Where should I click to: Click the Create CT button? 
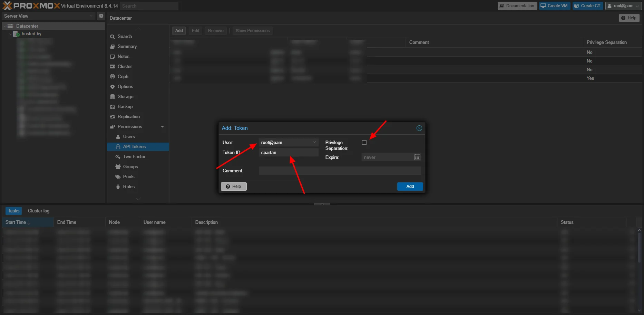(x=588, y=6)
